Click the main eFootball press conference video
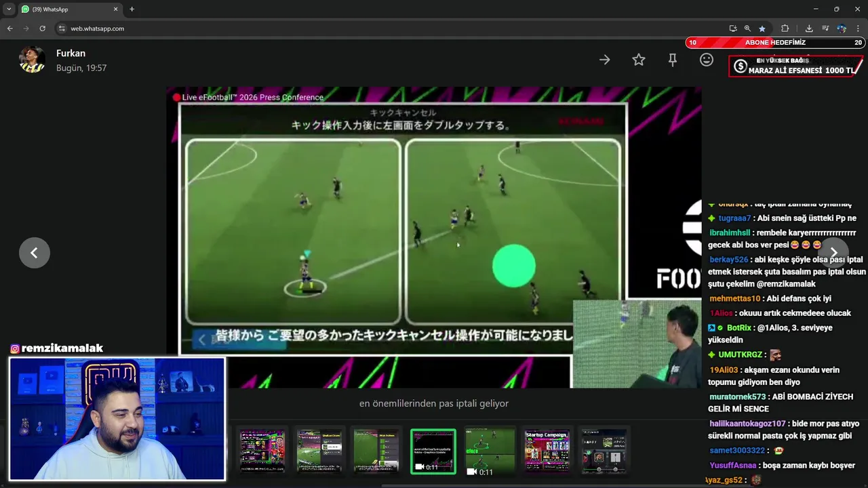Image resolution: width=868 pixels, height=488 pixels. click(x=434, y=237)
